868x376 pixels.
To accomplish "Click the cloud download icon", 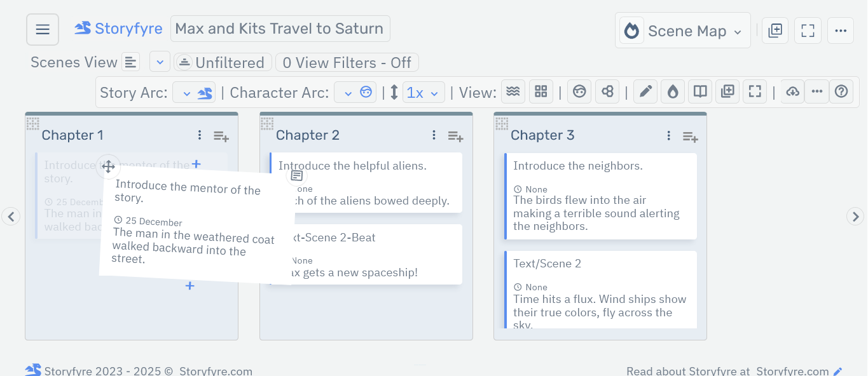I will [792, 92].
